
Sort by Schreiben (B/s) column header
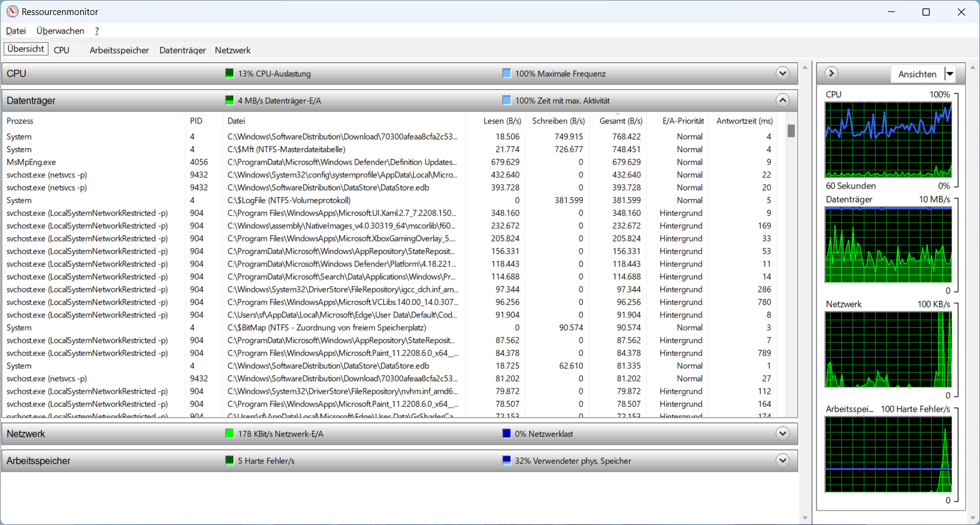[x=558, y=121]
